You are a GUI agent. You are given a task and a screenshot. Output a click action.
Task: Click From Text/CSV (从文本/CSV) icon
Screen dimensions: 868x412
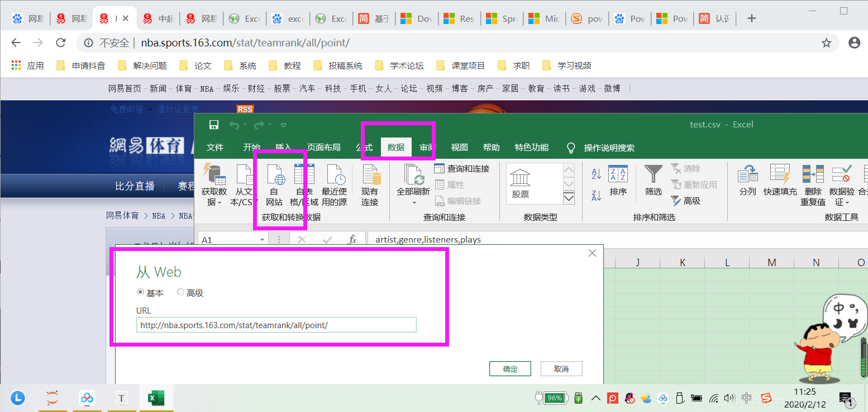coord(244,185)
